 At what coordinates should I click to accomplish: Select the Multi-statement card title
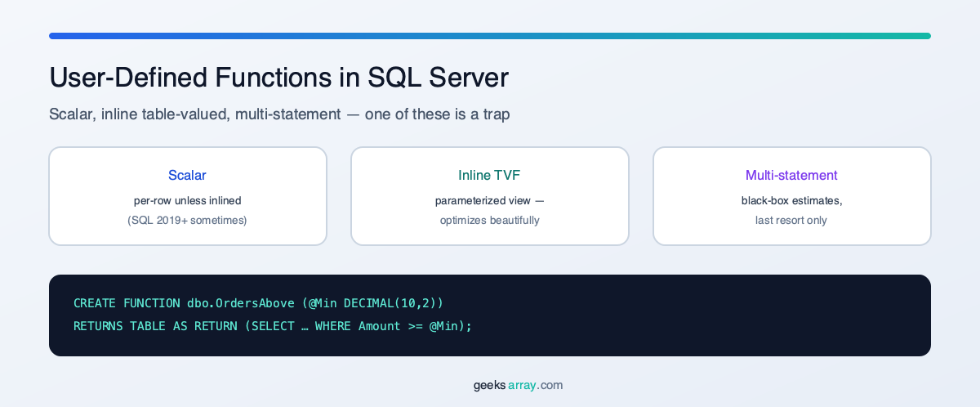[x=791, y=175]
